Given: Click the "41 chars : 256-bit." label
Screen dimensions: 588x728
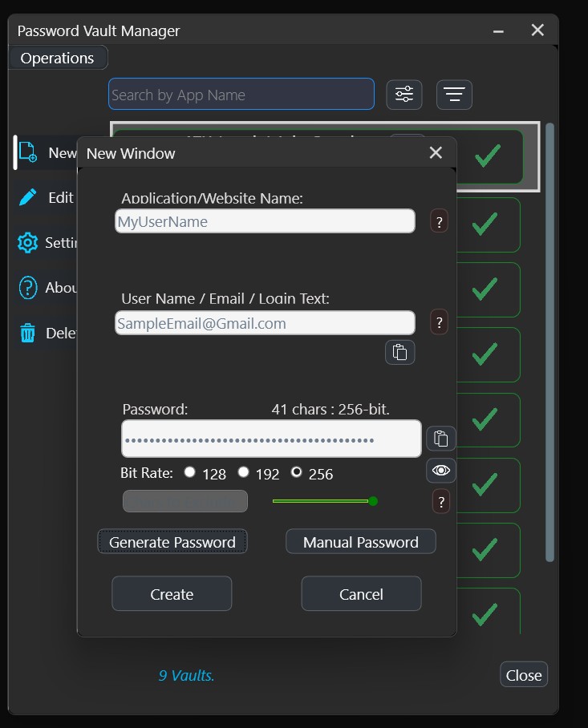Looking at the screenshot, I should click(330, 410).
